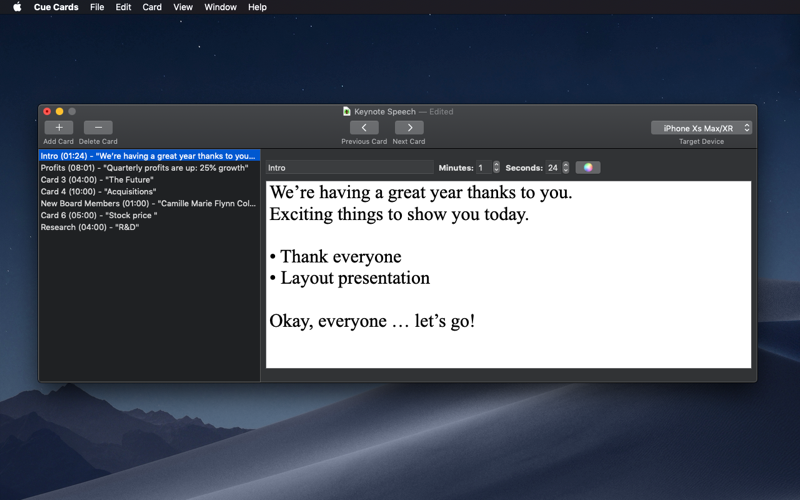Click the Delete Card minus button
Screen dimensions: 800x500
(x=98, y=128)
